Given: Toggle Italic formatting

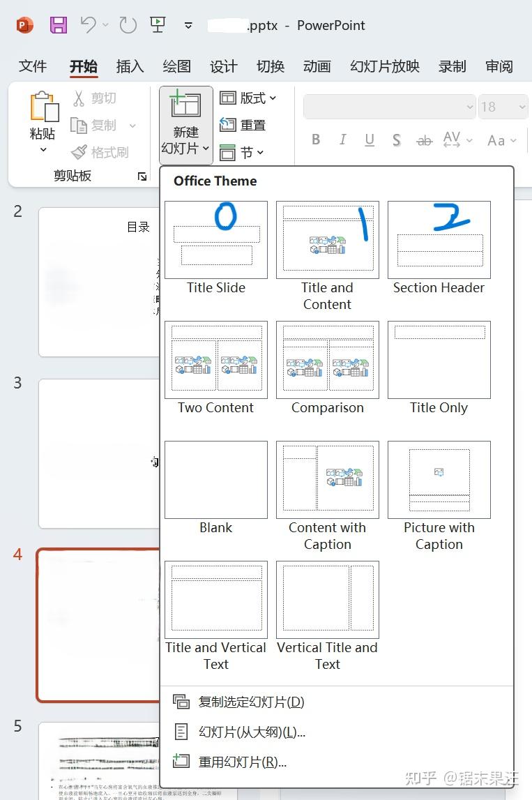Looking at the screenshot, I should point(343,139).
